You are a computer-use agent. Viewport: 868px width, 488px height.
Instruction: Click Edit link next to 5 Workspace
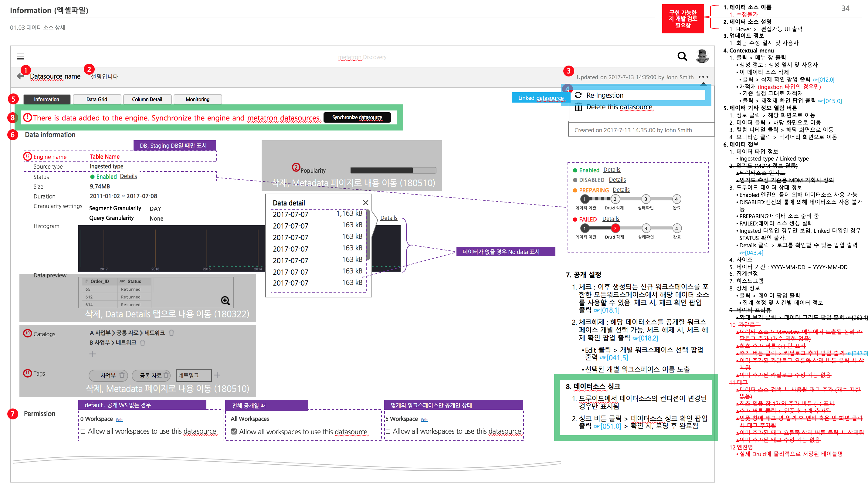pos(424,420)
